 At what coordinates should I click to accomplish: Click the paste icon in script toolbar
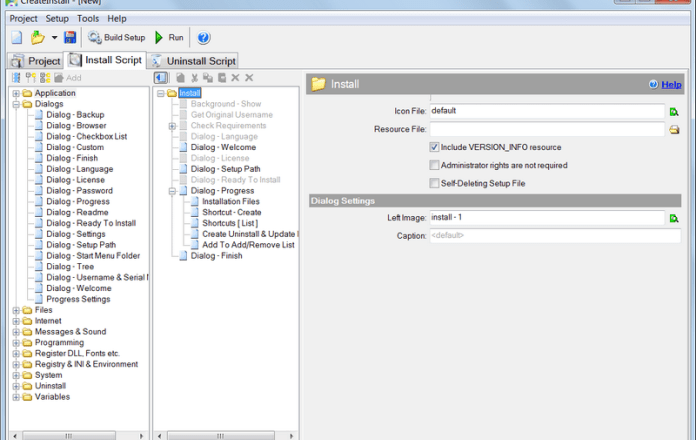[222, 78]
